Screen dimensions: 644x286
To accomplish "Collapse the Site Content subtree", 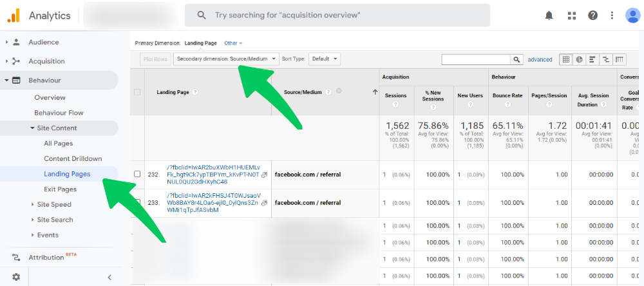I will tap(32, 128).
